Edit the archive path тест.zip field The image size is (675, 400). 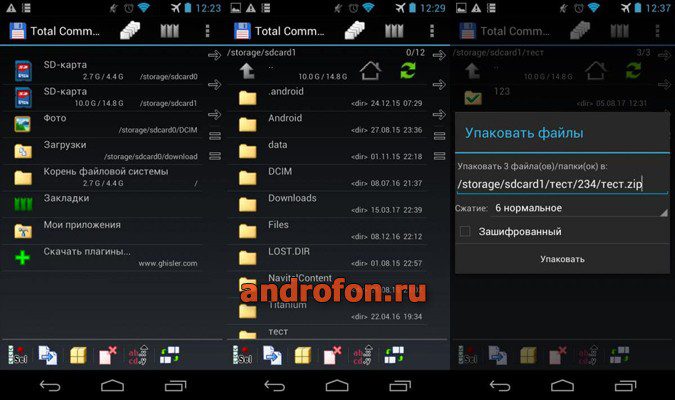point(562,184)
